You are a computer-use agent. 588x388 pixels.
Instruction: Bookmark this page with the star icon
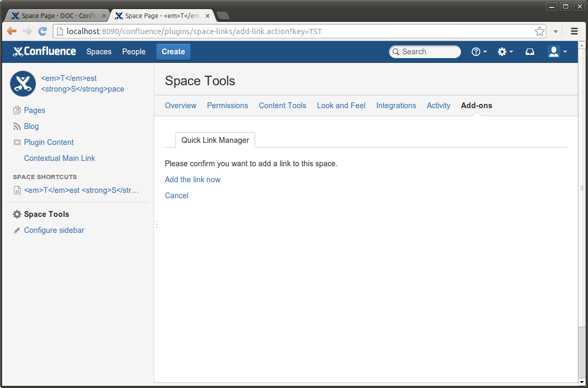[x=539, y=31]
